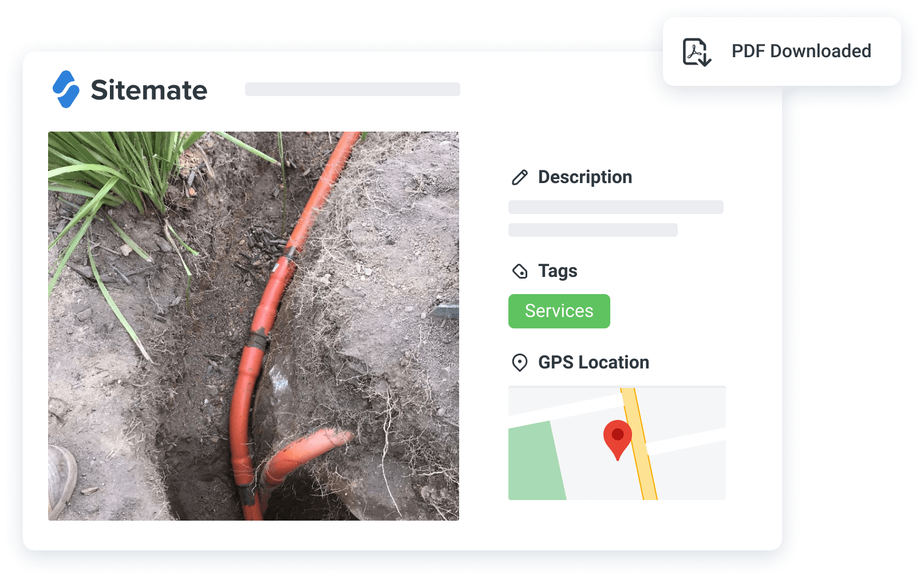Click the Tags label icon
Image resolution: width=924 pixels, height=579 pixels.
pyautogui.click(x=520, y=271)
